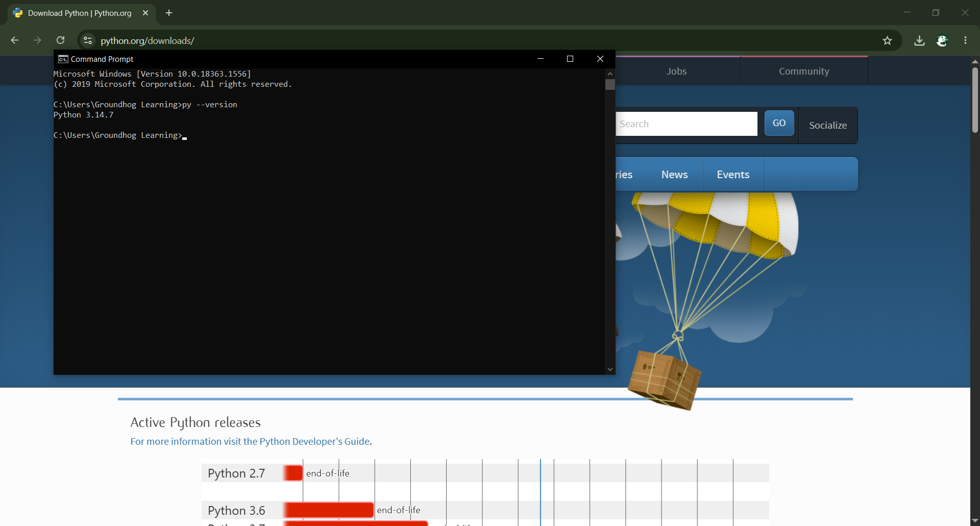Open the browser downloads icon
This screenshot has width=980, height=526.
(919, 40)
